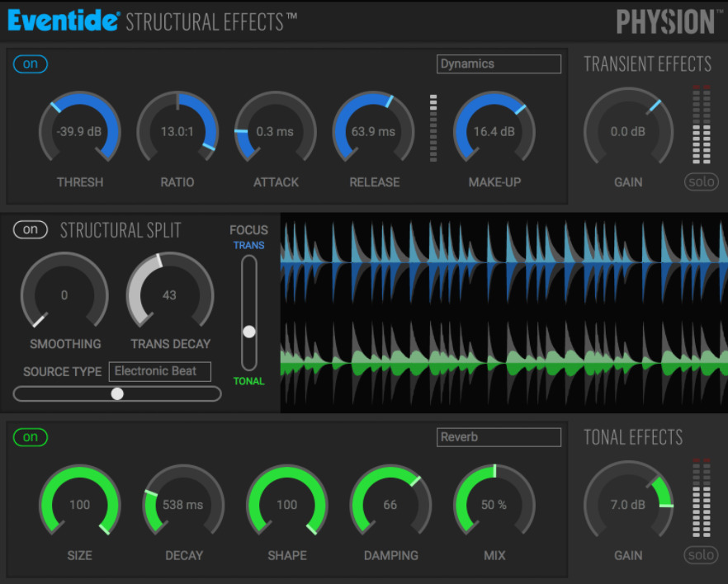The height and width of the screenshot is (584, 728).
Task: Click the vertical FOCUS slider handle
Action: coord(249,332)
